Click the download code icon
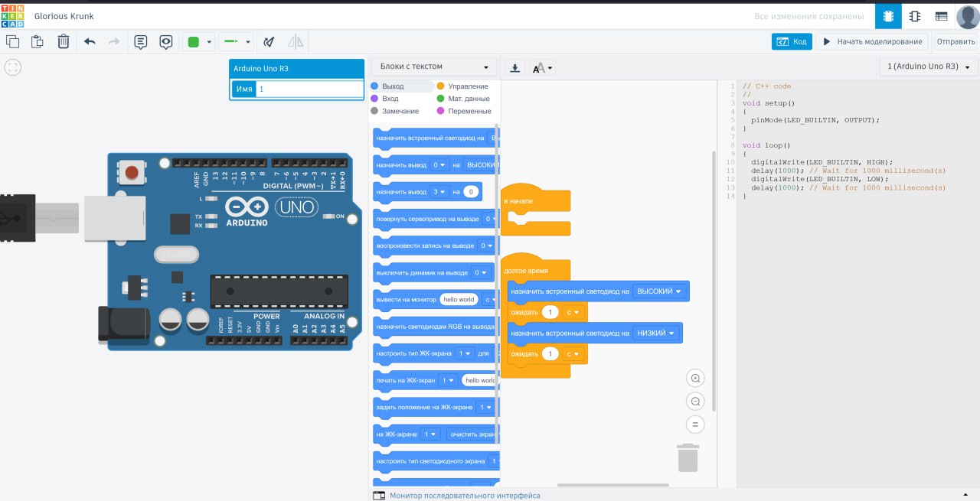This screenshot has height=501, width=980. coord(515,67)
